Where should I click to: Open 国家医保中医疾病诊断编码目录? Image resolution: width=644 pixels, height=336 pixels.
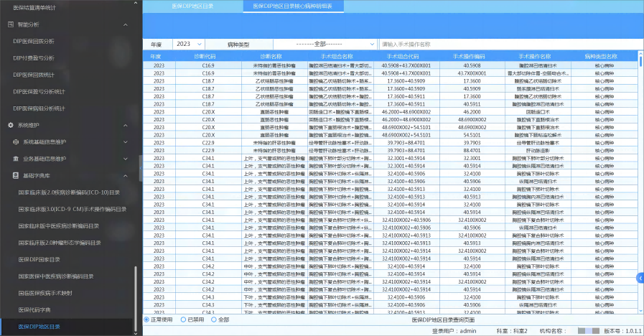[56, 276]
